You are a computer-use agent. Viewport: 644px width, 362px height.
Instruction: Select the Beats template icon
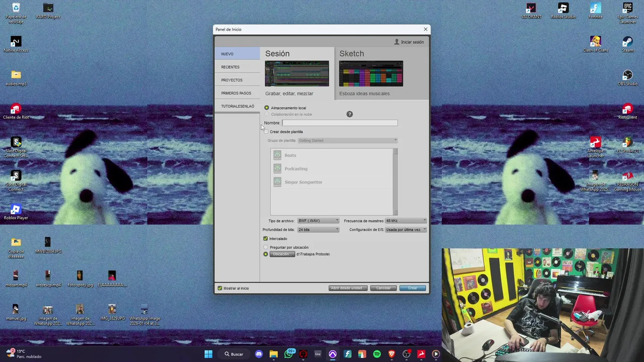(x=277, y=155)
